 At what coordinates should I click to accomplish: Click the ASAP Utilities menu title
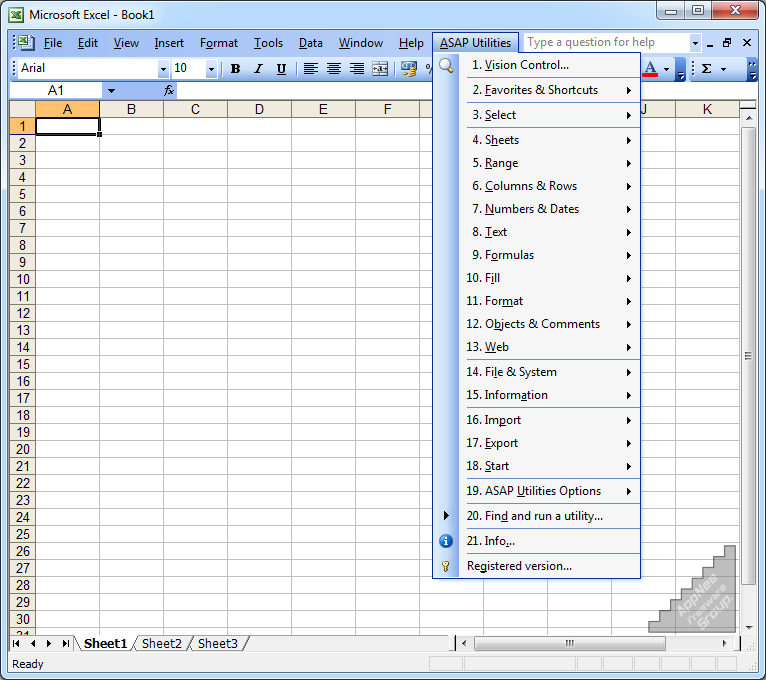[x=475, y=43]
